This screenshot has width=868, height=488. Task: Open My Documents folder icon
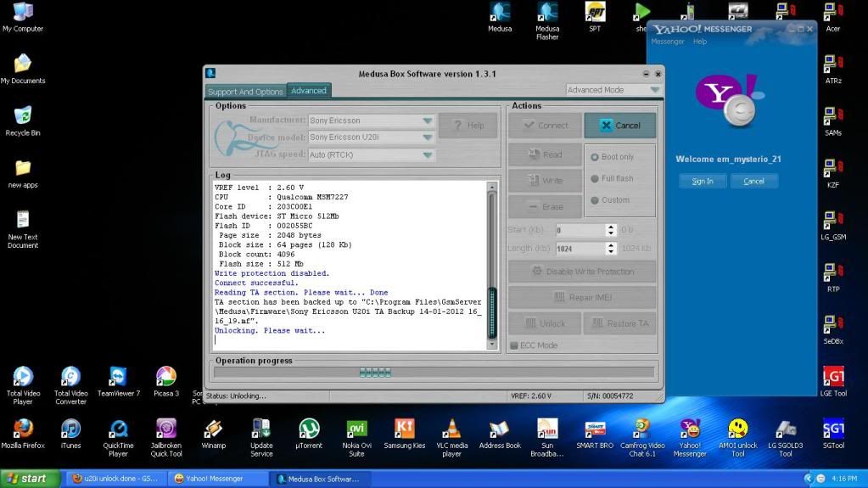coord(23,70)
